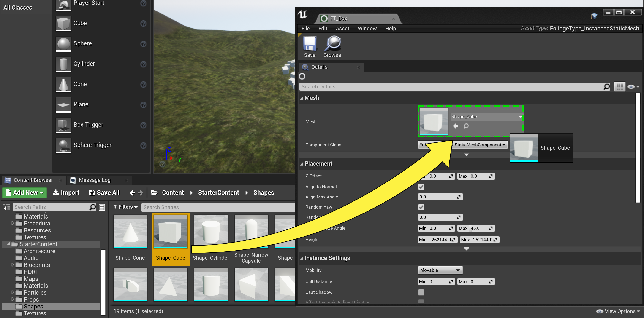Open the Component Class dropdown
Screen dimensions: 644x318
pos(463,145)
